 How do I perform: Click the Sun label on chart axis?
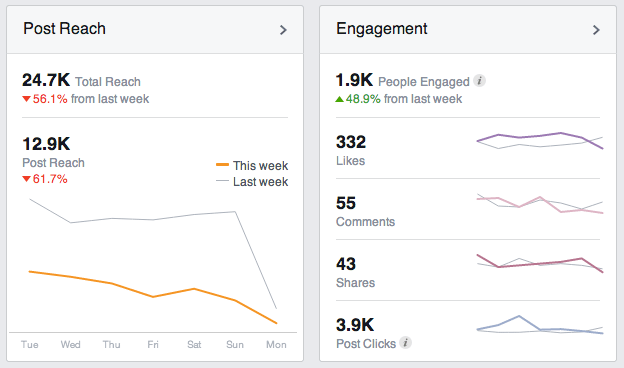click(x=235, y=344)
